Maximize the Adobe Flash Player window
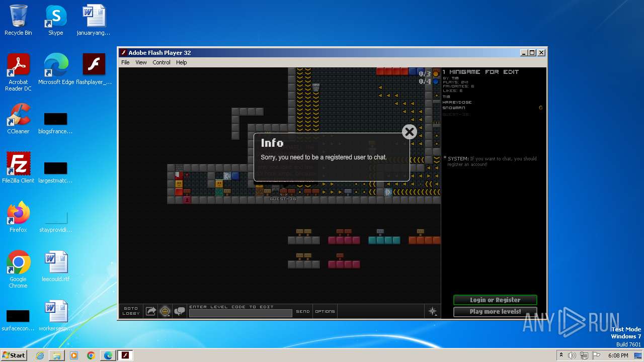The height and width of the screenshot is (362, 644). coord(532,53)
